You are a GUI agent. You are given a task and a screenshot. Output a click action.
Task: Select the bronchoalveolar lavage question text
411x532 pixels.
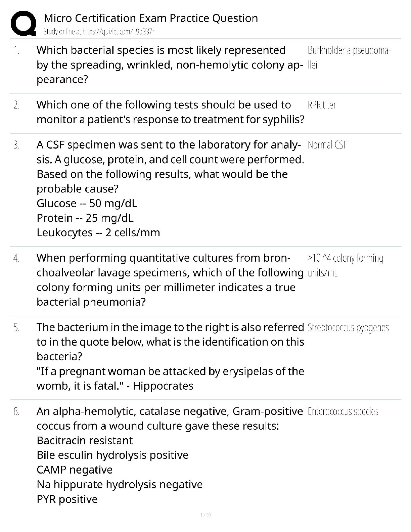point(170,280)
